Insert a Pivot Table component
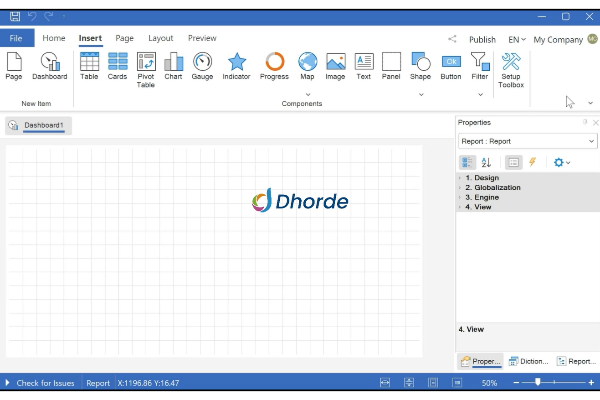 pyautogui.click(x=146, y=69)
